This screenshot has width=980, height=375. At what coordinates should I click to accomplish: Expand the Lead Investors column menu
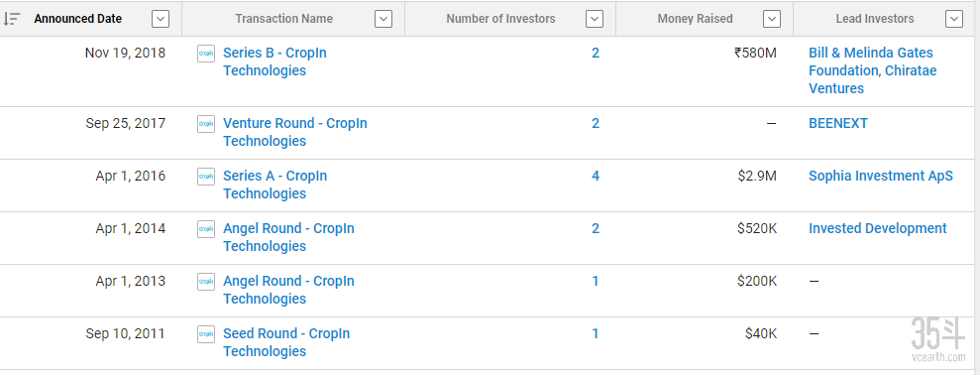pos(954,20)
